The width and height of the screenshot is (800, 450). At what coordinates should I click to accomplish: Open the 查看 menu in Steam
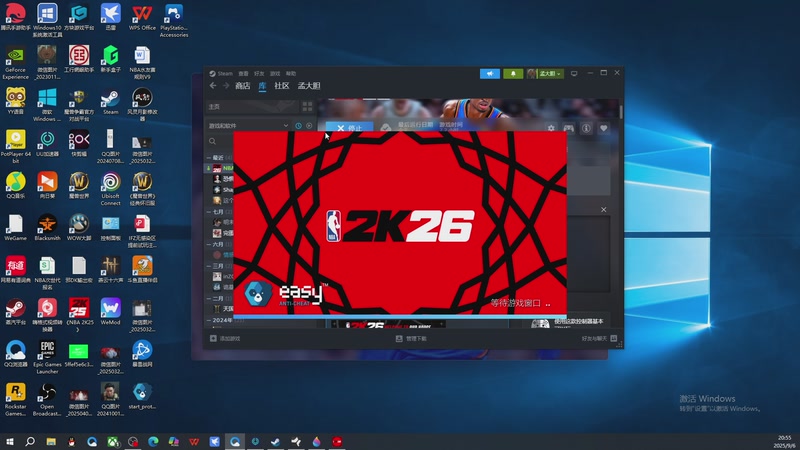[243, 73]
